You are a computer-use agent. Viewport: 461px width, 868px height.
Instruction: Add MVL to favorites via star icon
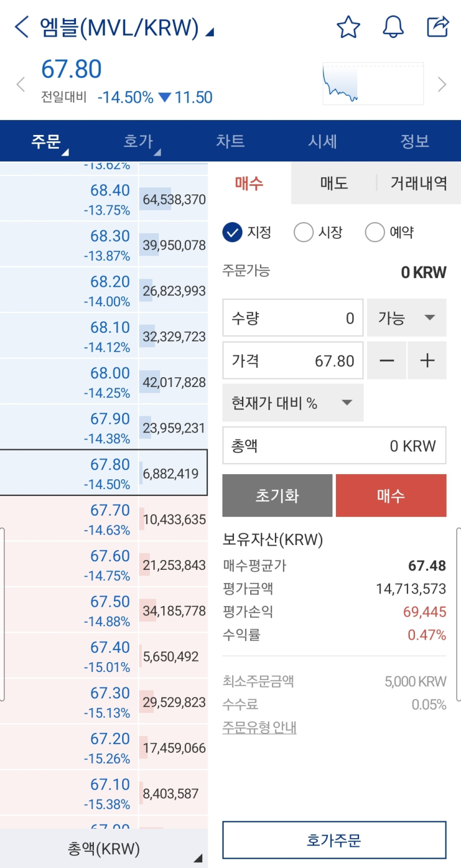[x=349, y=27]
